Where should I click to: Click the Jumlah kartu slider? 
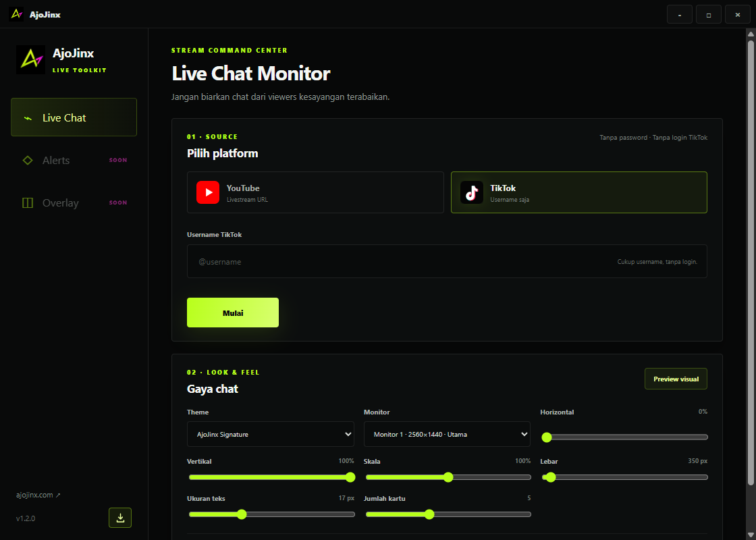[x=448, y=514]
